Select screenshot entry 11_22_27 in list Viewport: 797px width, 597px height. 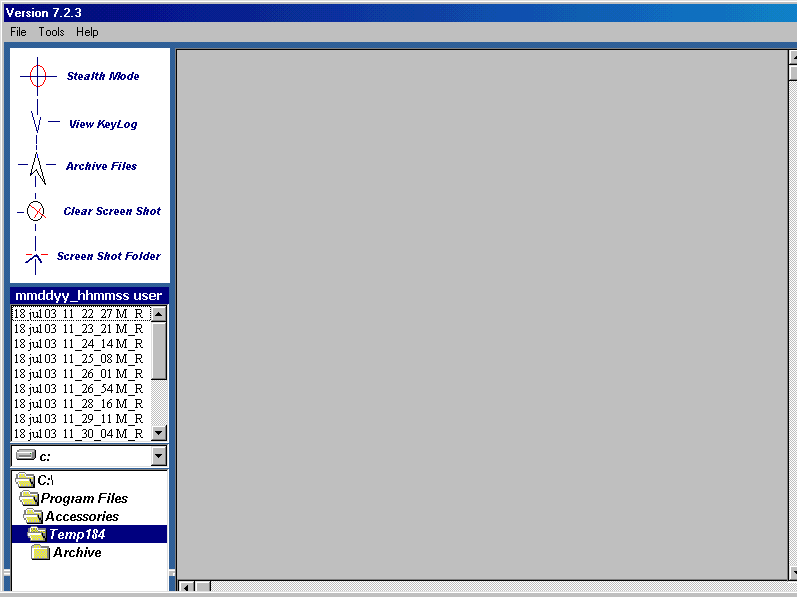pyautogui.click(x=78, y=314)
